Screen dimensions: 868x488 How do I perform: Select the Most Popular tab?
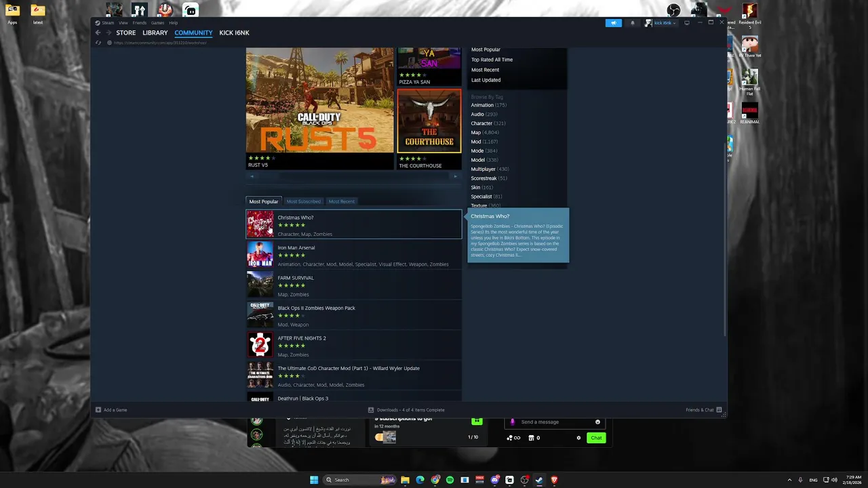[x=264, y=201]
